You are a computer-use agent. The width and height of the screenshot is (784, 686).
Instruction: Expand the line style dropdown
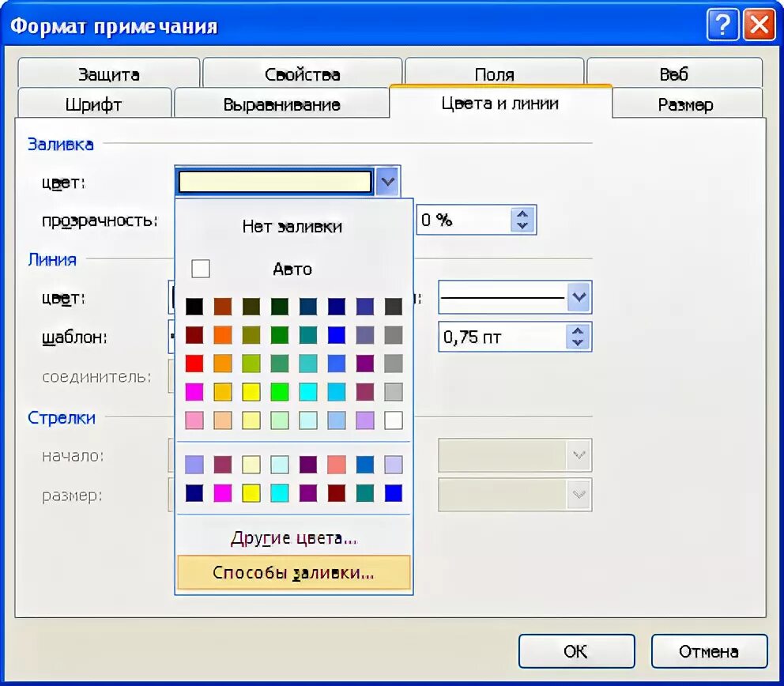pyautogui.click(x=579, y=297)
